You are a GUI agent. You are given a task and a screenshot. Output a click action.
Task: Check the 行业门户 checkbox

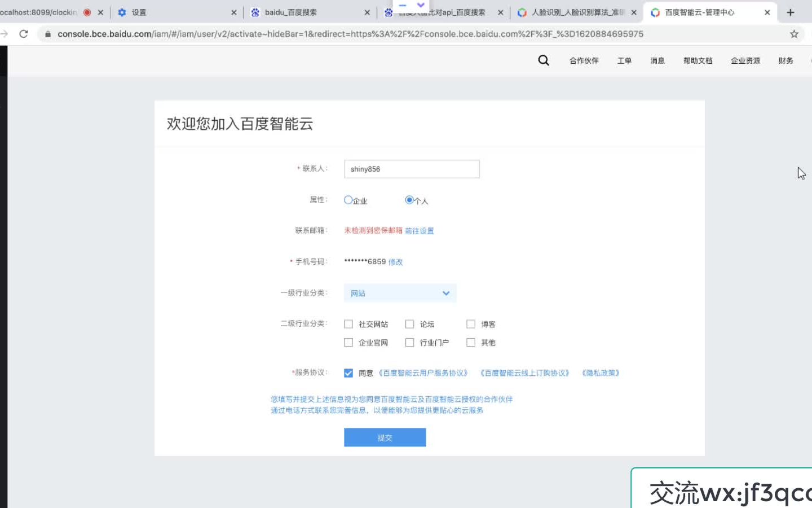410,343
